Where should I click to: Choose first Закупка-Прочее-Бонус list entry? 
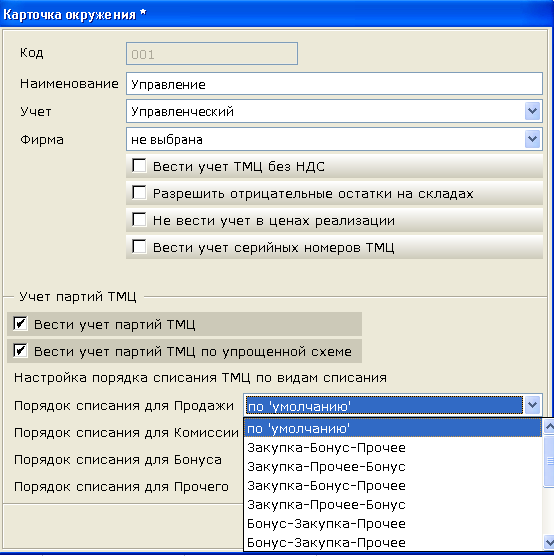(x=393, y=467)
